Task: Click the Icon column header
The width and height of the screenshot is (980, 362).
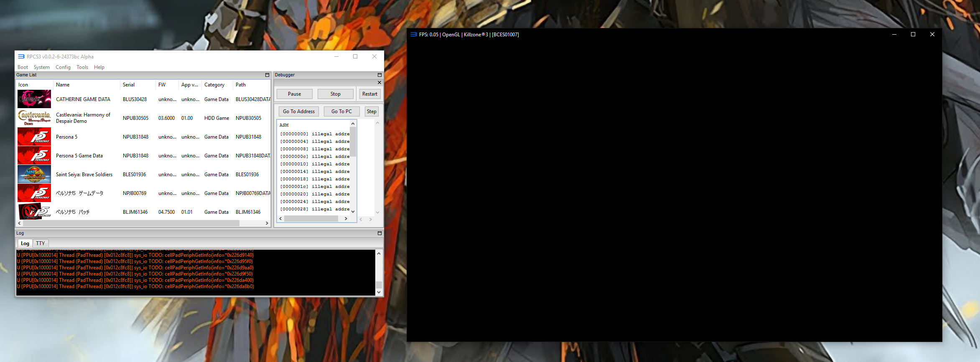Action: [34, 85]
